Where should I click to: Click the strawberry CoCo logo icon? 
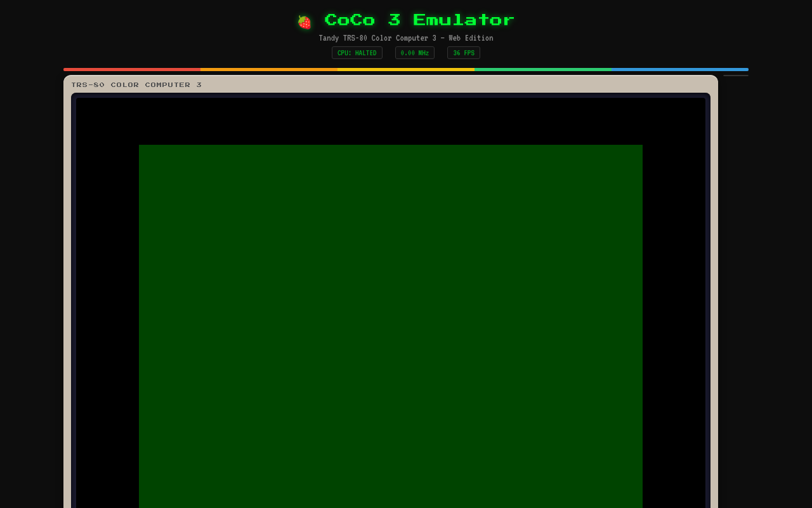(304, 21)
